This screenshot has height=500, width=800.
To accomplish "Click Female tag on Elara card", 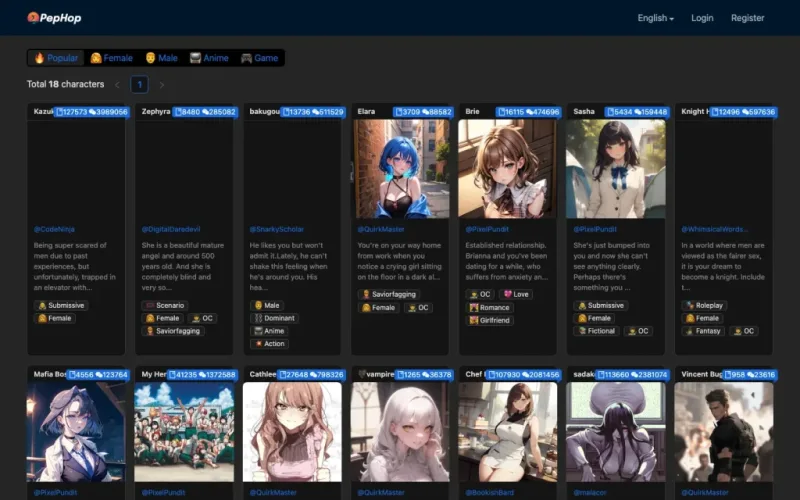I will (379, 308).
